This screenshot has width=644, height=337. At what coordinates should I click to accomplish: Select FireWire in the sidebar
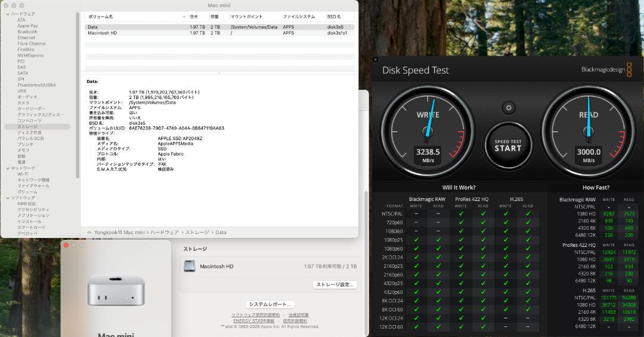(26, 50)
